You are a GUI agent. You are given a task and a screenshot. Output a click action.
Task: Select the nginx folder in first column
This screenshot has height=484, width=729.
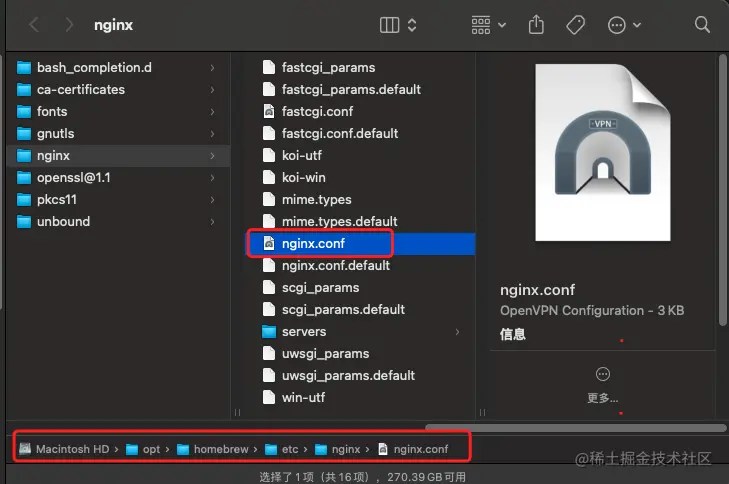[x=116, y=156]
